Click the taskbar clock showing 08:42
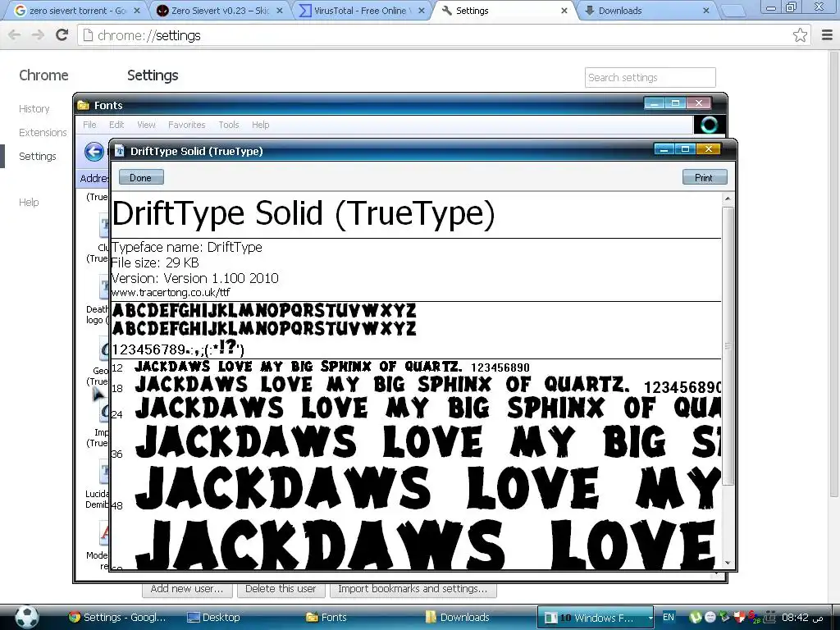Image resolution: width=840 pixels, height=630 pixels. [x=795, y=618]
